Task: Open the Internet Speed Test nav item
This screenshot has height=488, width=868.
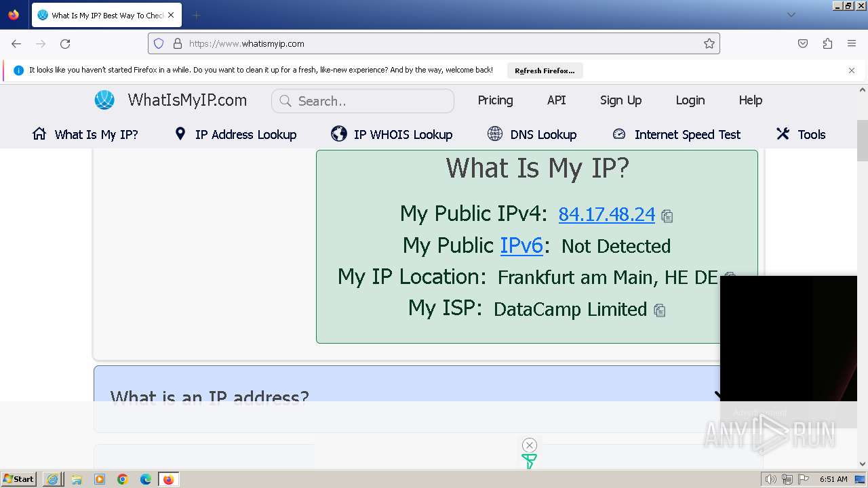Action: tap(677, 134)
